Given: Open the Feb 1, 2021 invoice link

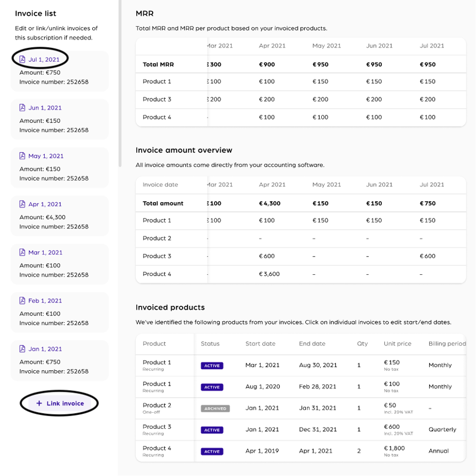Looking at the screenshot, I should click(45, 301).
